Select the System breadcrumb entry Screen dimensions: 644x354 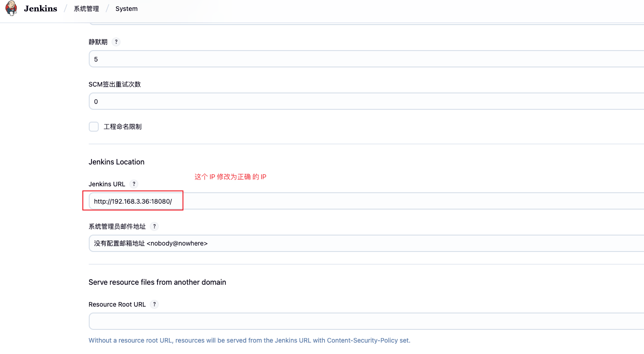click(126, 8)
